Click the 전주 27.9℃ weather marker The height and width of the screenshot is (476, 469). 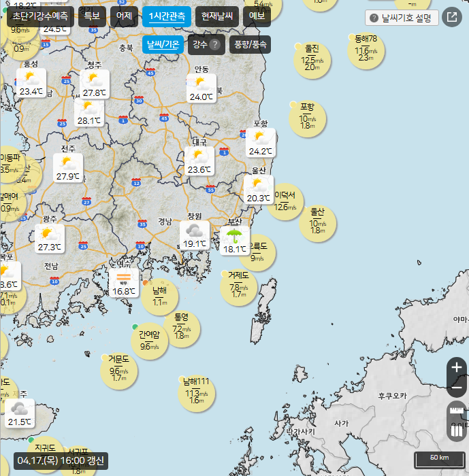68,168
